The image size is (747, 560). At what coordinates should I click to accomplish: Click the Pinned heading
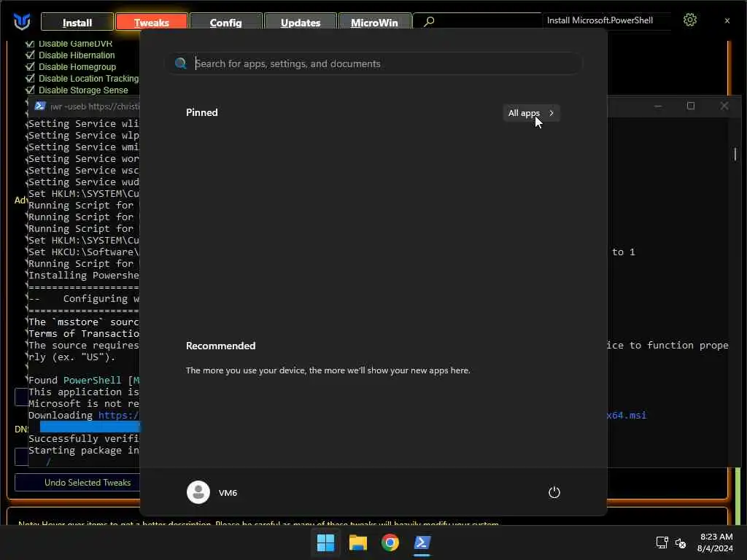(202, 112)
